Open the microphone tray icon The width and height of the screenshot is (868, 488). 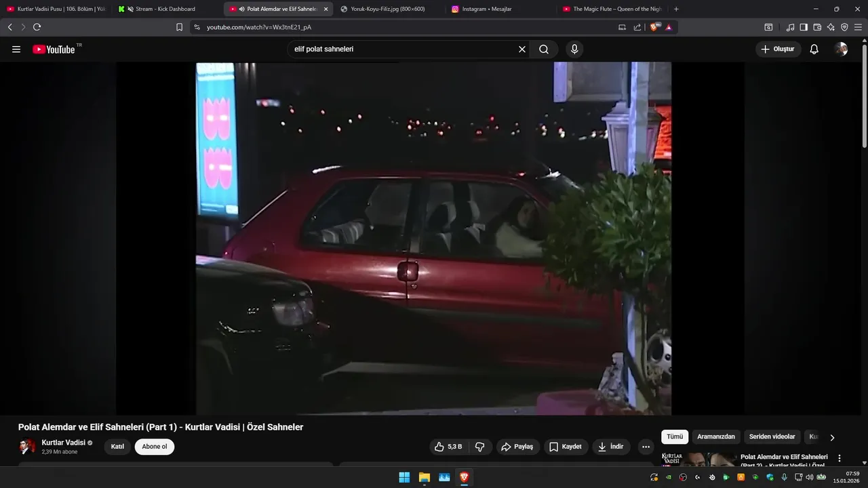point(784,477)
